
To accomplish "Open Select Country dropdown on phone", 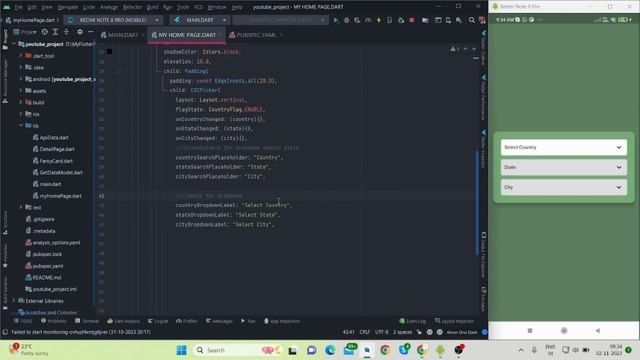I will pos(564,147).
